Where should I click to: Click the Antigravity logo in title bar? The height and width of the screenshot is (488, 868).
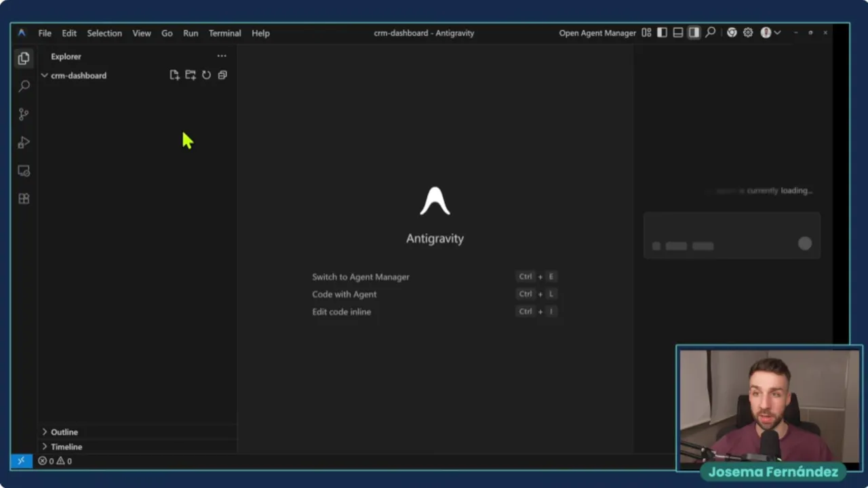pos(22,33)
